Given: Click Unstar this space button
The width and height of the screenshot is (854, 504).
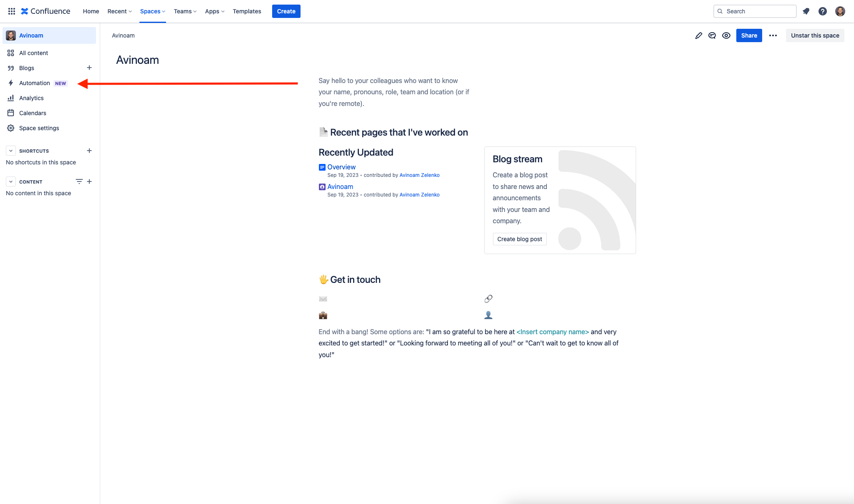Looking at the screenshot, I should click(x=814, y=35).
